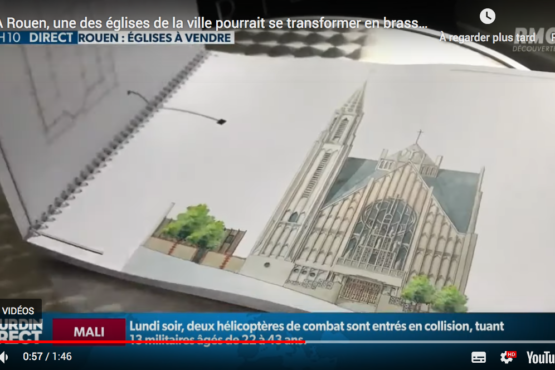555x370 pixels.
Task: Click the 'ROUEN : ÉGLISES À VENDRE' banner
Action: [155, 38]
